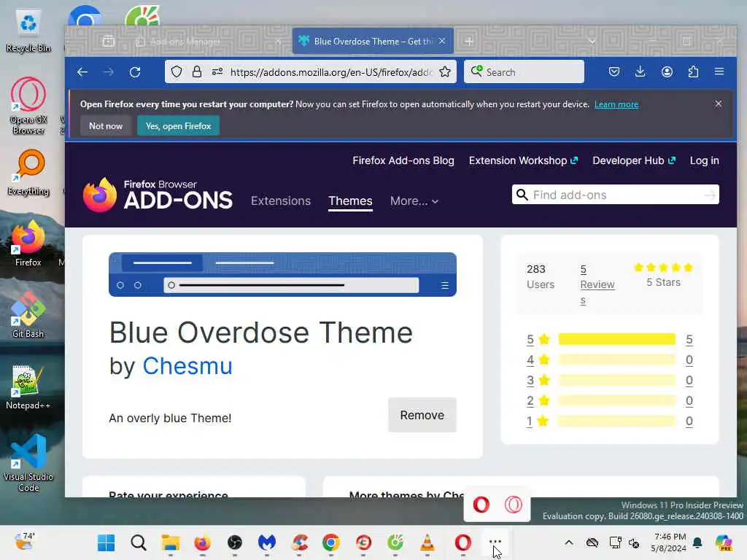
Task: Click the Blue Overdose theme preview image
Action: pos(282,274)
